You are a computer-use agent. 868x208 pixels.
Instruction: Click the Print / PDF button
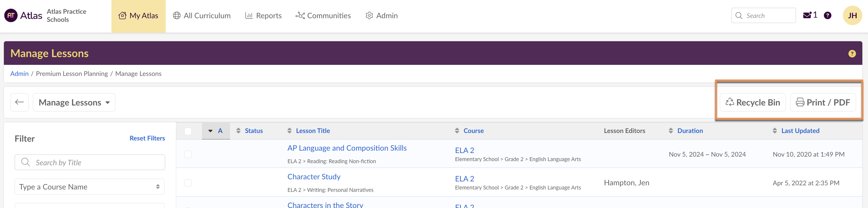point(823,102)
